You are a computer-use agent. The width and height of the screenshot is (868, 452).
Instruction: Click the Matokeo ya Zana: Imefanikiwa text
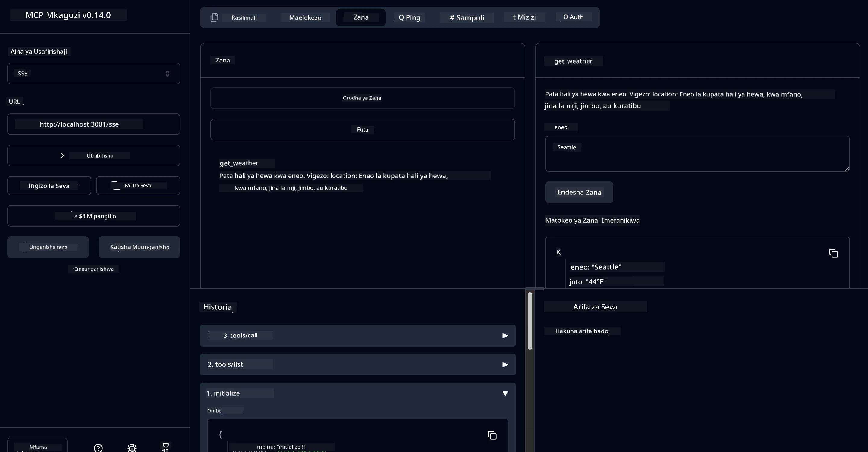click(592, 220)
